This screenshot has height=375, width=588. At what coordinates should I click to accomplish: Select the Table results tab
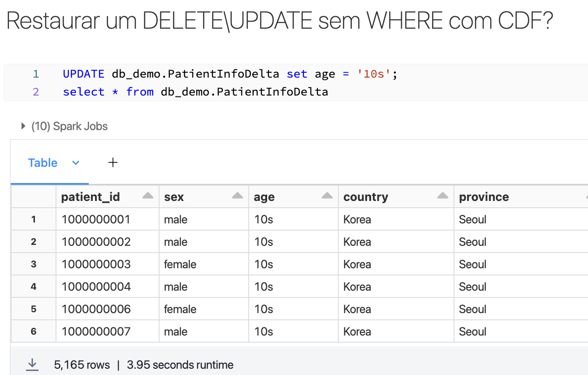43,163
